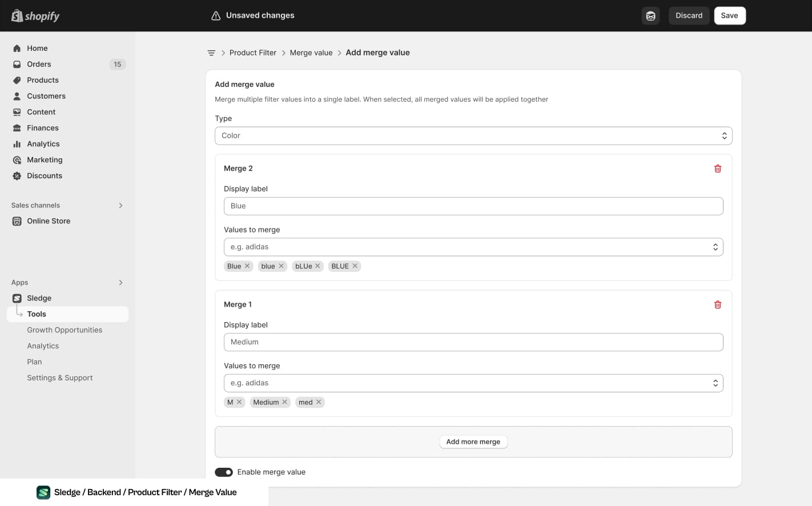Open Values to merge dropdown in Merge 2
Image resolution: width=812 pixels, height=506 pixels.
pos(473,247)
